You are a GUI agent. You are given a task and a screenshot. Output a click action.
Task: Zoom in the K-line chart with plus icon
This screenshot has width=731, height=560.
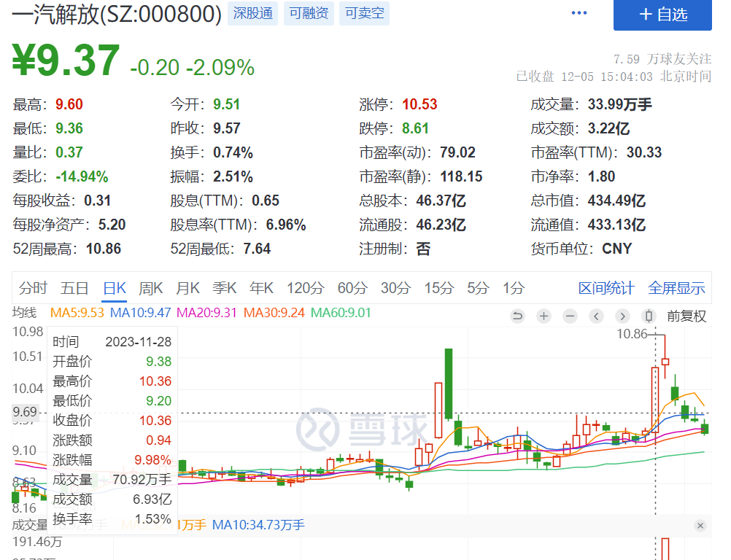(x=544, y=316)
